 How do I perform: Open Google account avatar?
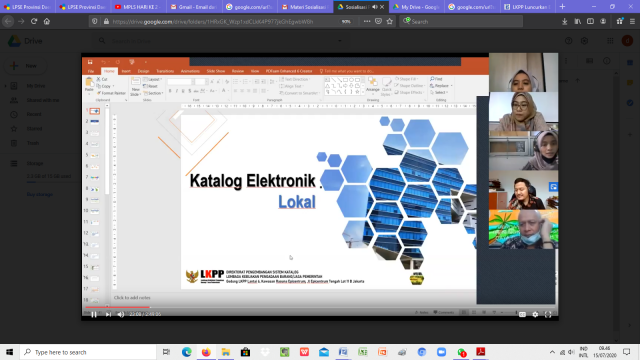627,41
